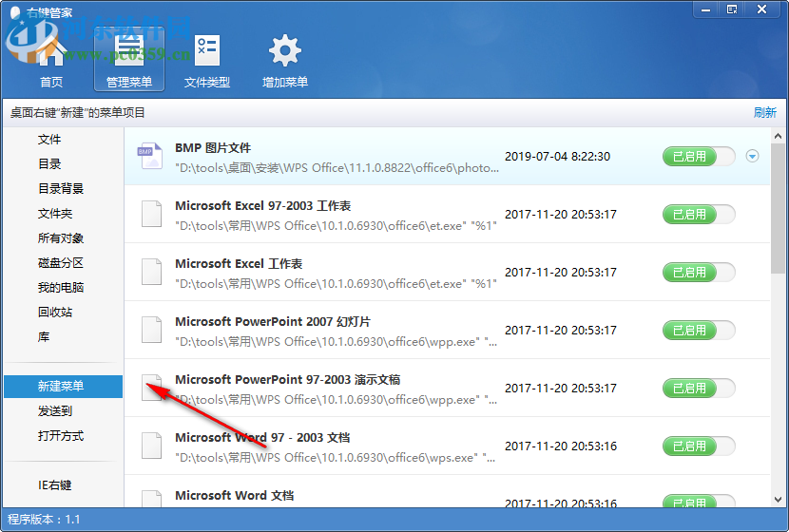
Task: Select Microsoft Word 97 - 2003 文档 title
Action: (262, 437)
